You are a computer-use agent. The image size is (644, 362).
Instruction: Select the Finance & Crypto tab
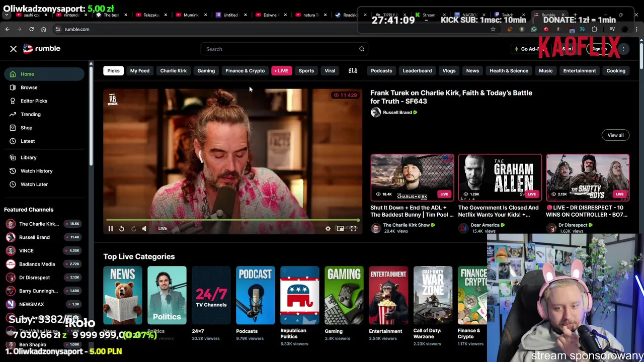click(245, 70)
